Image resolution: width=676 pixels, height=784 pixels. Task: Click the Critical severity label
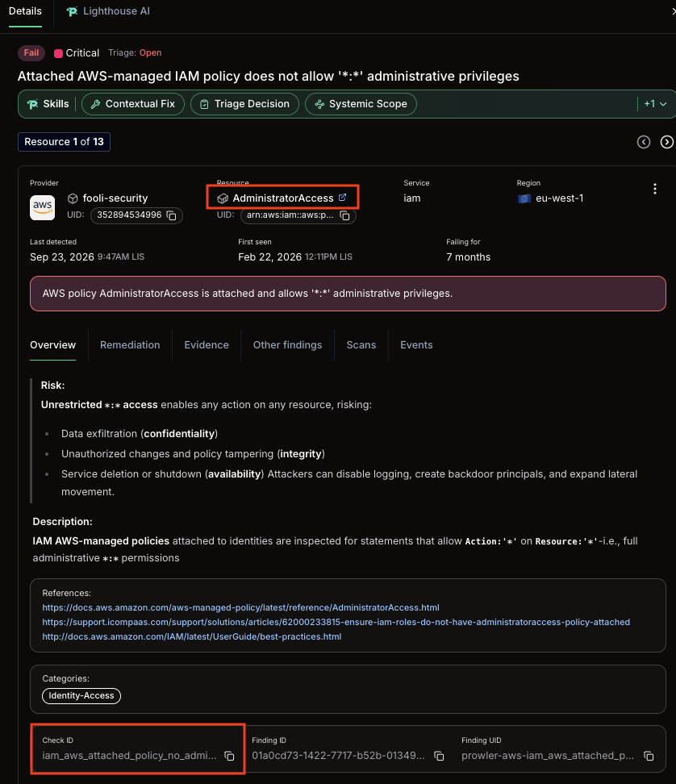(77, 53)
